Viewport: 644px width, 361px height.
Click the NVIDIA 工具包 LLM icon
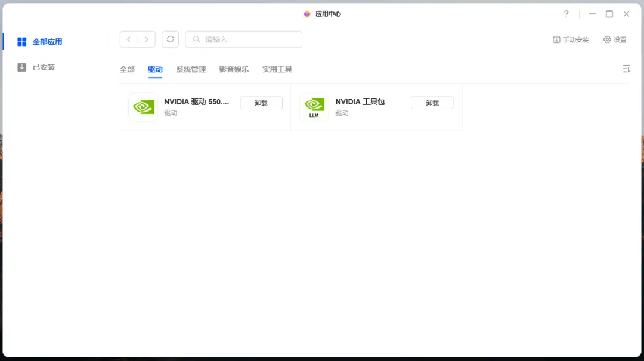(314, 107)
